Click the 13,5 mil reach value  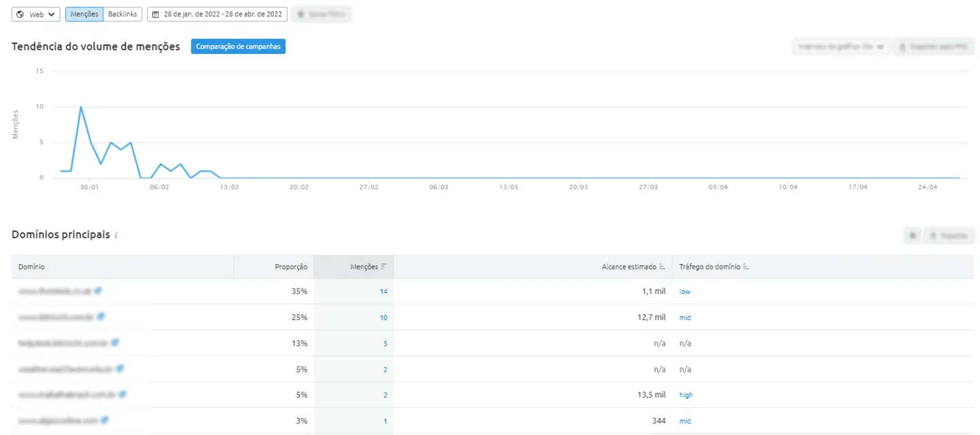point(650,395)
